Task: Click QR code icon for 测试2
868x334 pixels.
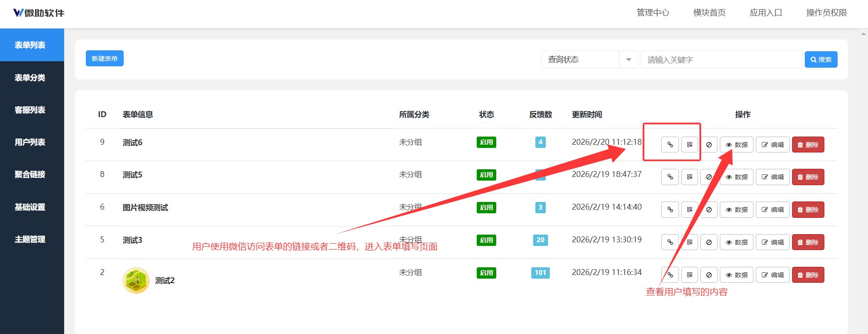Action: pos(689,275)
